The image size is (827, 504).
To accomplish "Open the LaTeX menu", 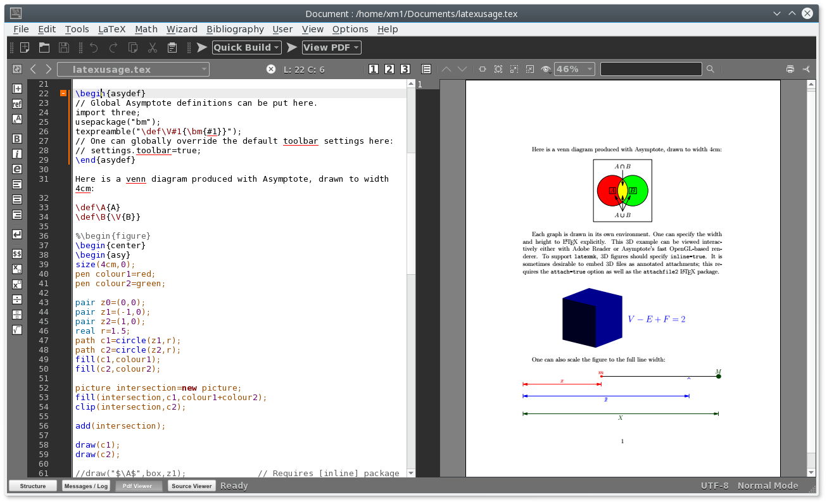I will [x=112, y=29].
